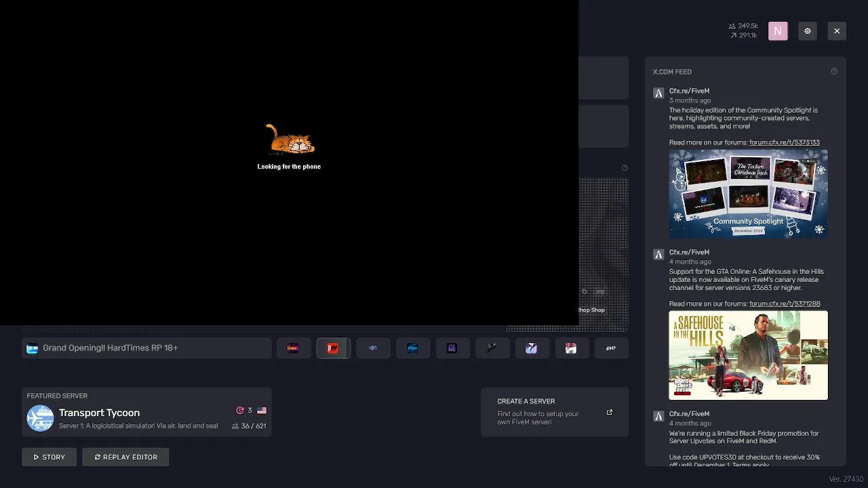This screenshot has width=868, height=488.
Task: Click Cfx.re/FiveM author on 3 months ago post
Action: coord(689,91)
